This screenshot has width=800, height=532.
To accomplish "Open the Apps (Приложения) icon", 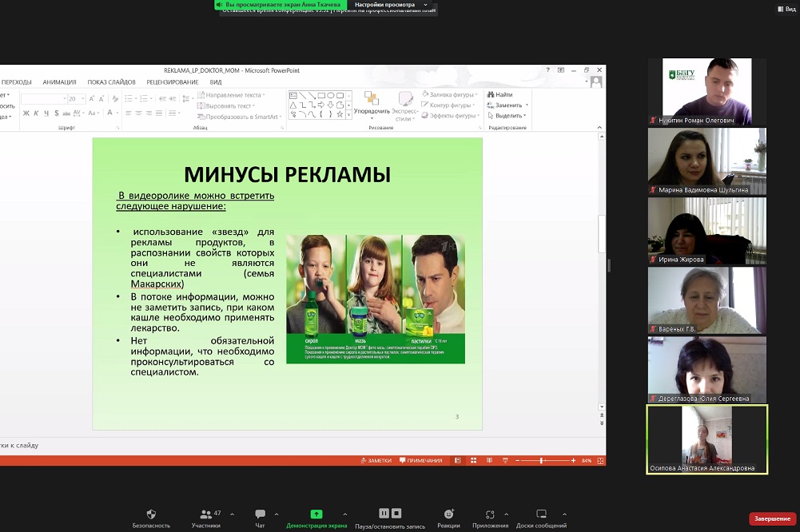I will pos(490,514).
